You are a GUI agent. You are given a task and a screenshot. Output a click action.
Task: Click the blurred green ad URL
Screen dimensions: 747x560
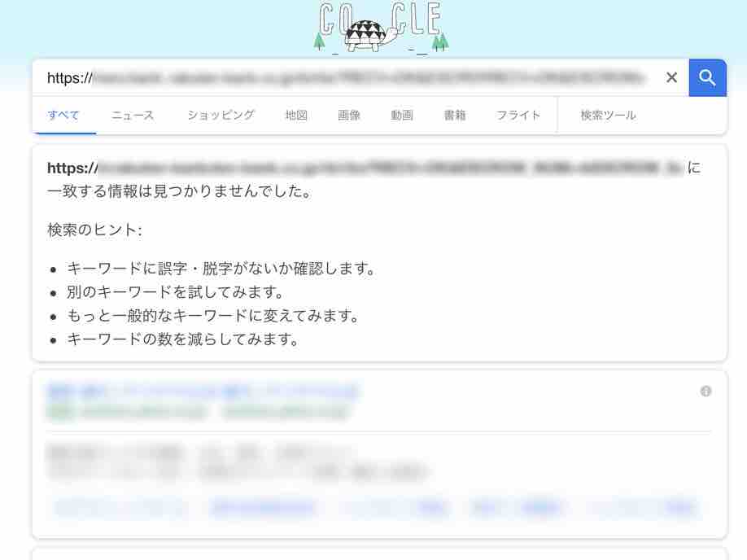[x=198, y=411]
